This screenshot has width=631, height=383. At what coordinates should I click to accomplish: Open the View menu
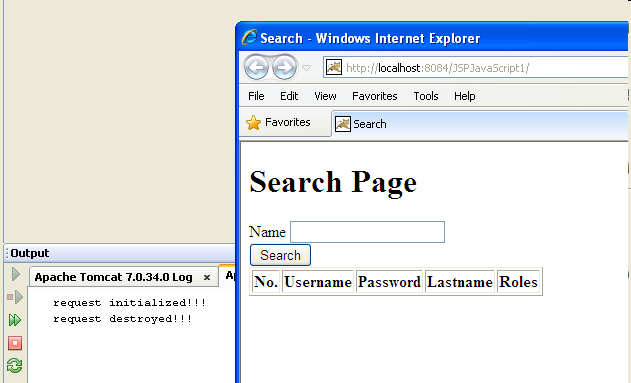click(x=325, y=96)
